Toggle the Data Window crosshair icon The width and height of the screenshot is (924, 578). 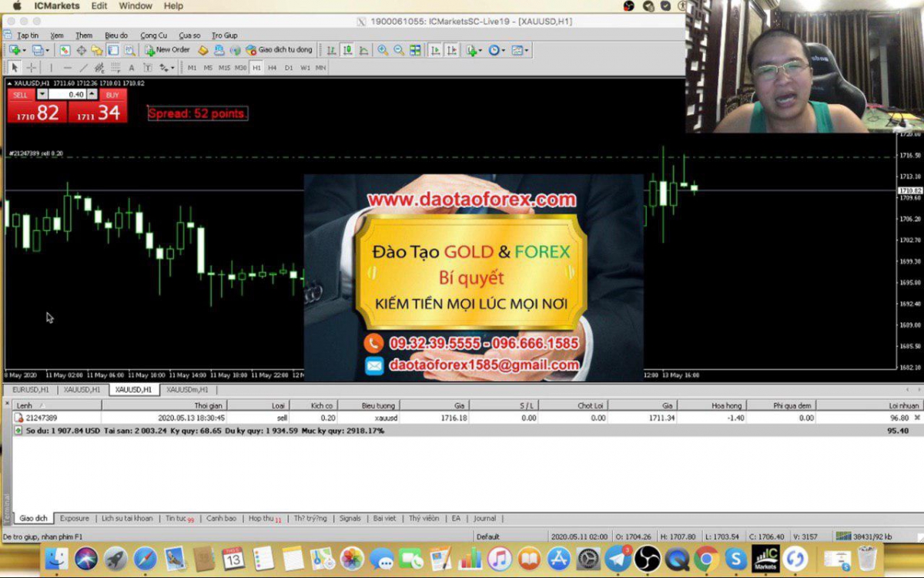click(x=81, y=50)
